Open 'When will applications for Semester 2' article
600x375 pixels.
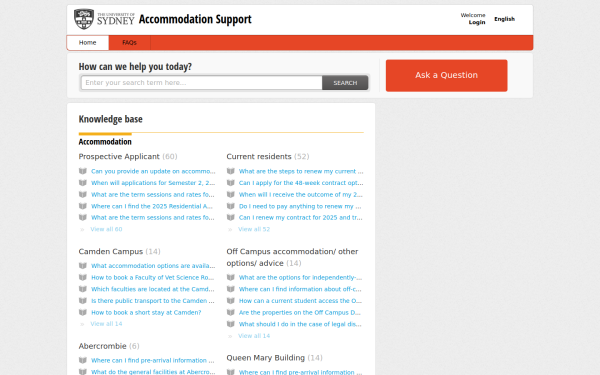153,183
